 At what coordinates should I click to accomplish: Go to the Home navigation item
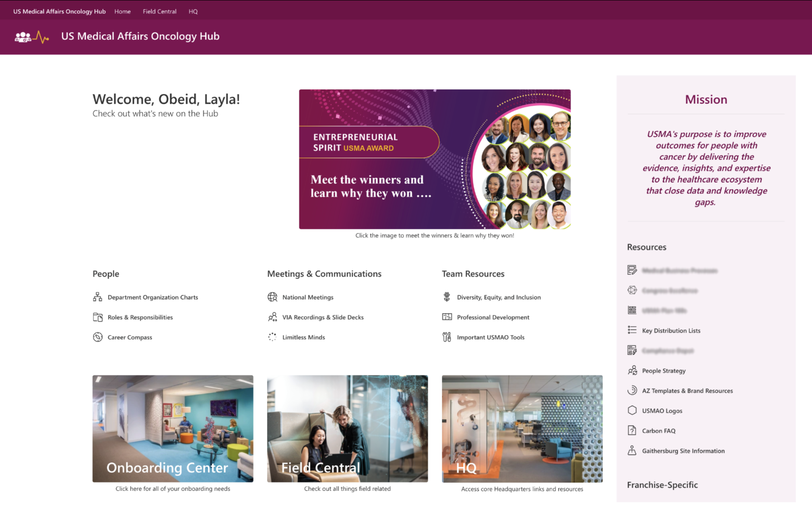pos(122,11)
